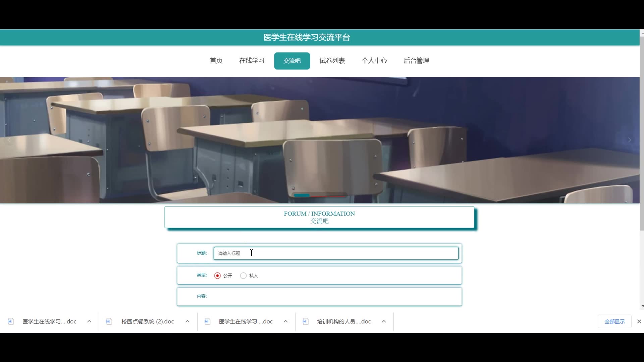Expand options for first 医学生在线学习 download
This screenshot has height=362, width=644.
(89, 321)
